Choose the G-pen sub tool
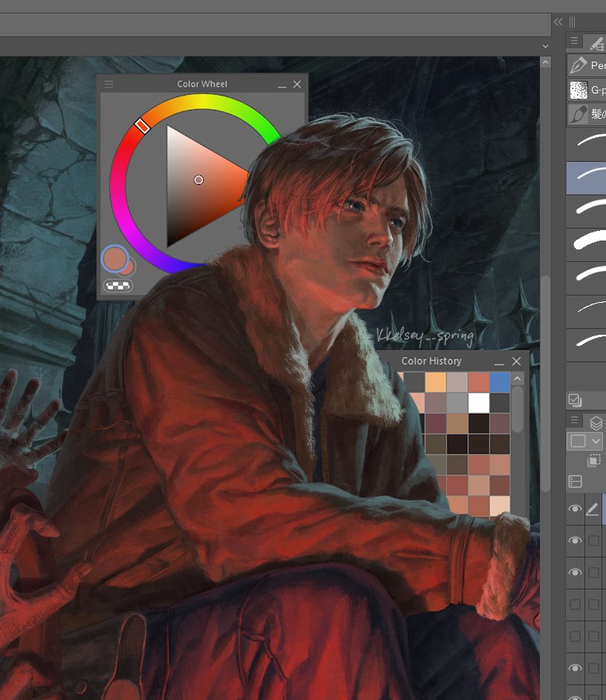606x700 pixels. (587, 90)
